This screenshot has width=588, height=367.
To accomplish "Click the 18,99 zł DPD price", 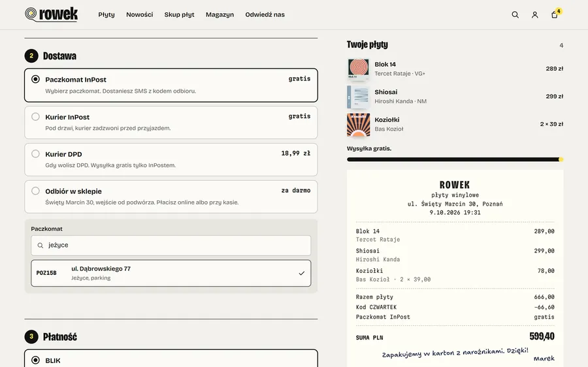I will coord(296,153).
